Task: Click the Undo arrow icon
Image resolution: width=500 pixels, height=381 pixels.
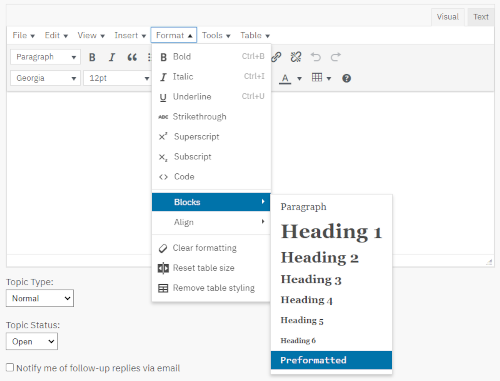Action: [x=316, y=57]
